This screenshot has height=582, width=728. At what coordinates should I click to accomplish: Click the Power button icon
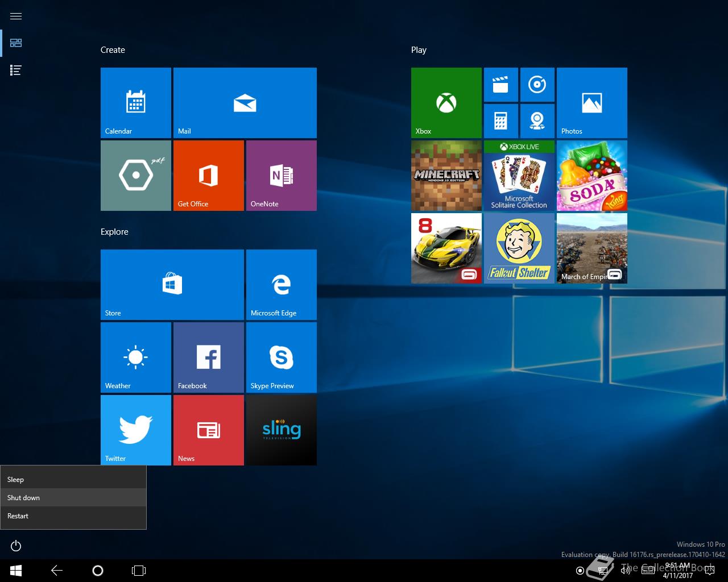[16, 546]
